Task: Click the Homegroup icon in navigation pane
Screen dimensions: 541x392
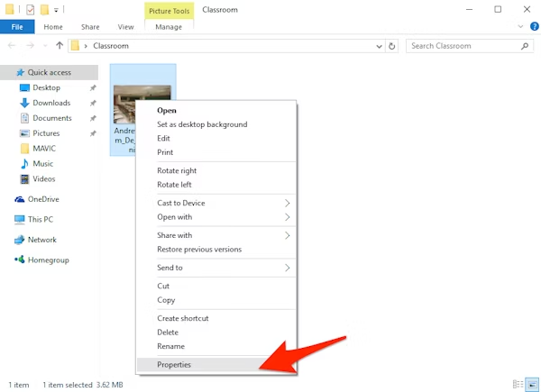Action: [x=20, y=260]
